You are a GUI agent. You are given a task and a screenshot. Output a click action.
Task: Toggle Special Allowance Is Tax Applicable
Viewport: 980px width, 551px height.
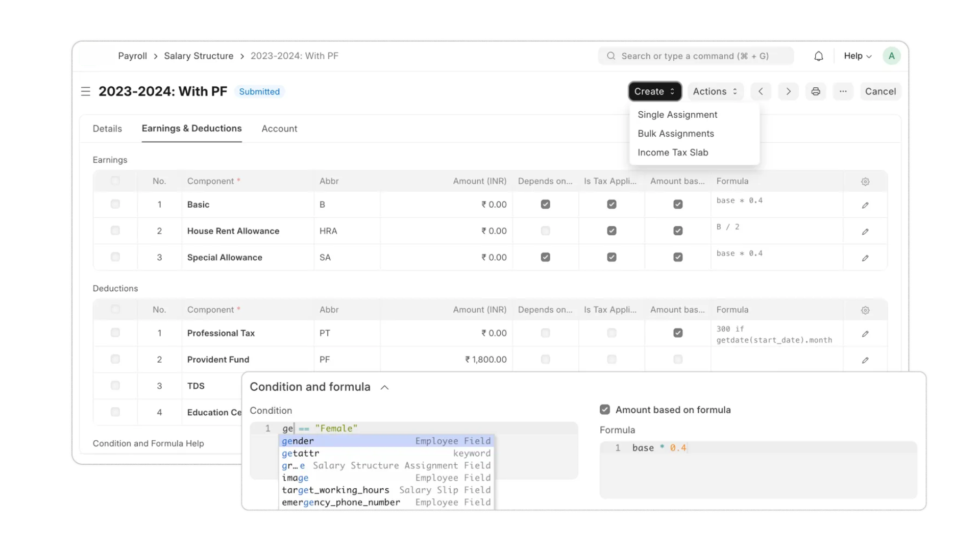tap(611, 257)
